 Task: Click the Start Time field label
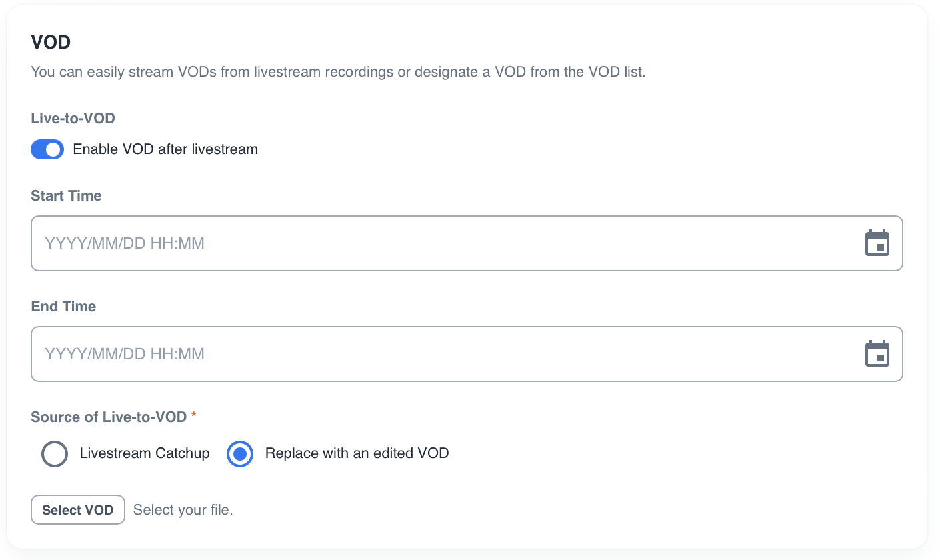(66, 196)
